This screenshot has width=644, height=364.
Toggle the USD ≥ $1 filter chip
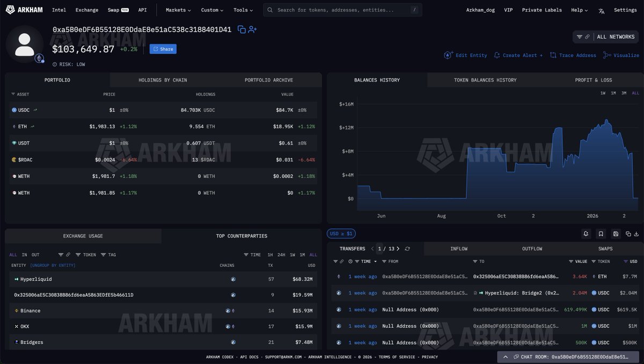click(x=341, y=234)
